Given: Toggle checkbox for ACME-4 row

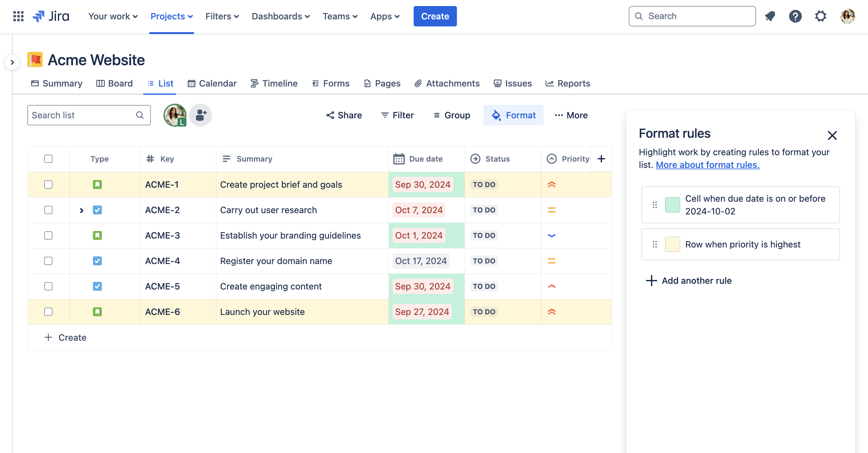Looking at the screenshot, I should [x=48, y=261].
